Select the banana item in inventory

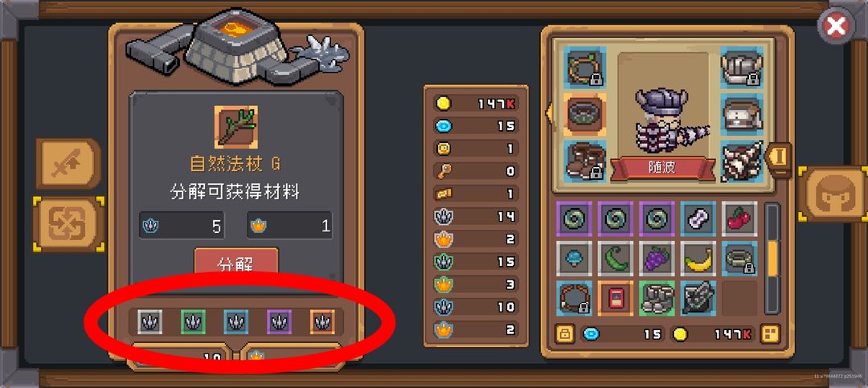[698, 259]
